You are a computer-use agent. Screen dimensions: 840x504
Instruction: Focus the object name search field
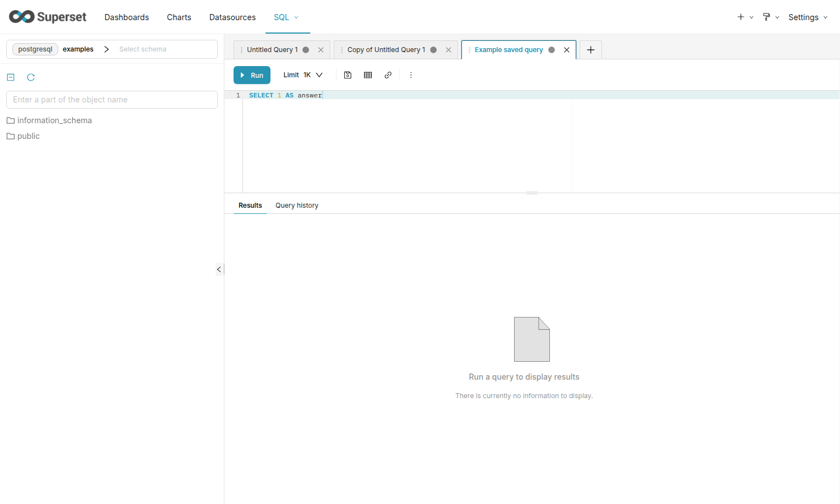(112, 100)
